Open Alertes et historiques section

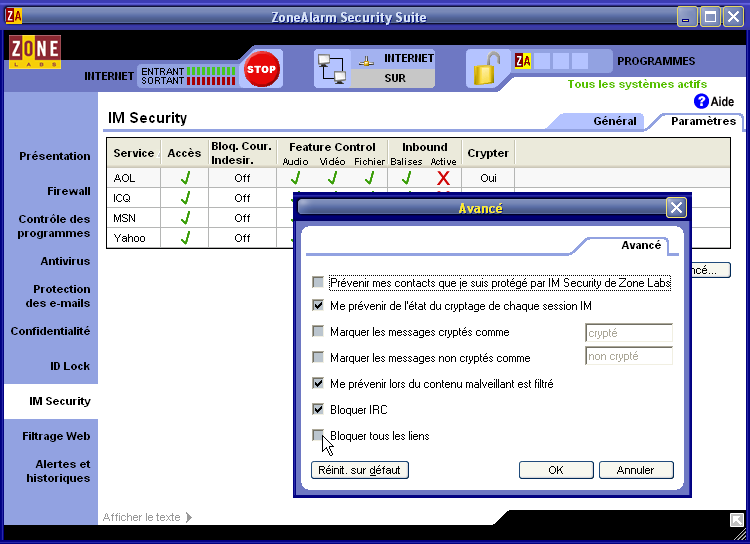[x=58, y=471]
